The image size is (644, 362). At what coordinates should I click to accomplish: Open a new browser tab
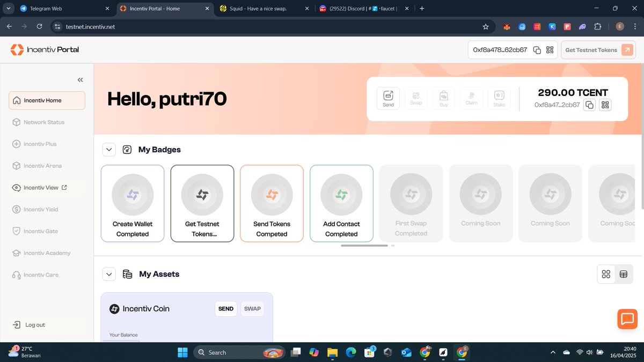click(x=422, y=9)
